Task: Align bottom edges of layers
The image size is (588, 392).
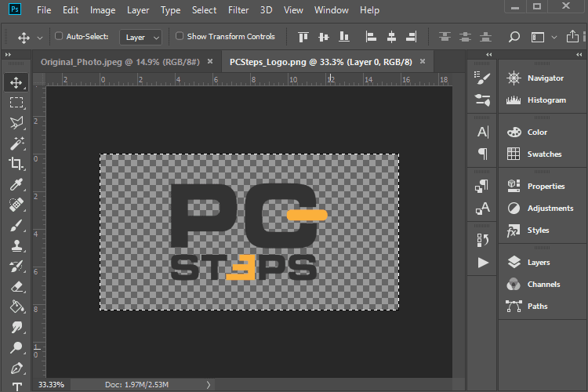Action: (344, 37)
